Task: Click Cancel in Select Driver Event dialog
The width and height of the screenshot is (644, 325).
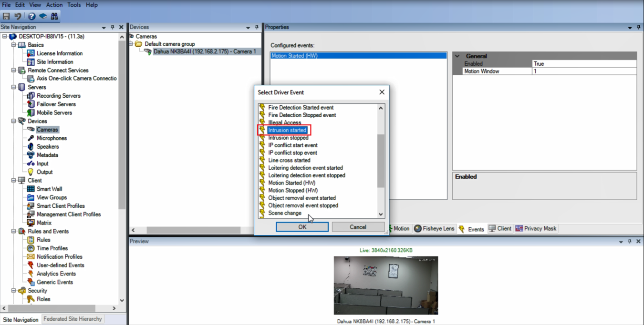Action: [358, 227]
